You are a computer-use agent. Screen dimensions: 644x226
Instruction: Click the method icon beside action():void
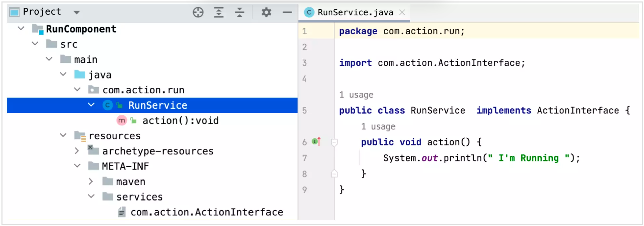(121, 121)
